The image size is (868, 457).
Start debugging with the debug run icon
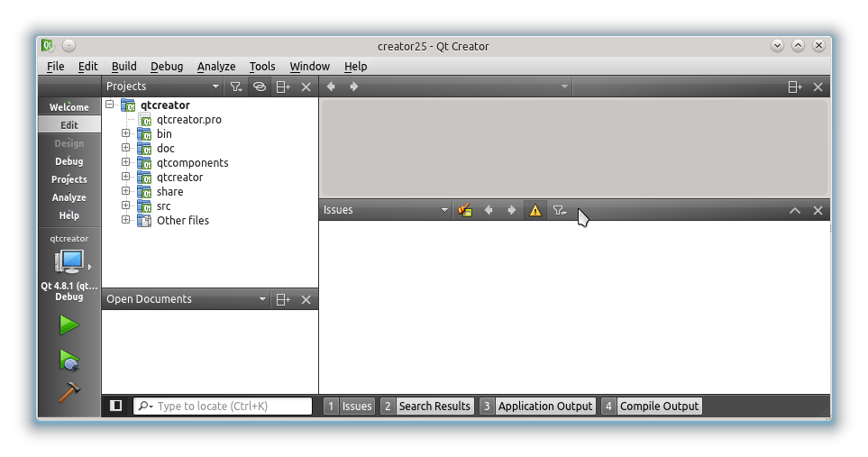(69, 361)
